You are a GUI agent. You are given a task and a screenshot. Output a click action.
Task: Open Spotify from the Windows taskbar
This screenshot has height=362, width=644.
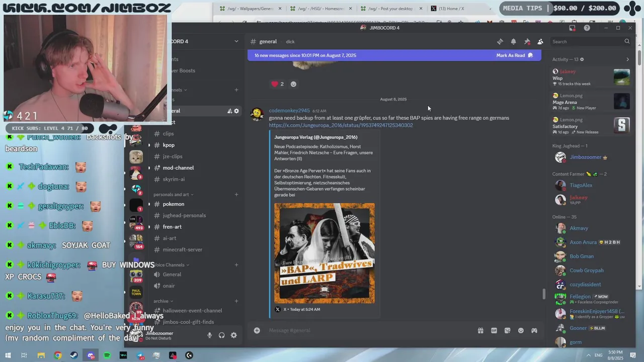[107, 355]
